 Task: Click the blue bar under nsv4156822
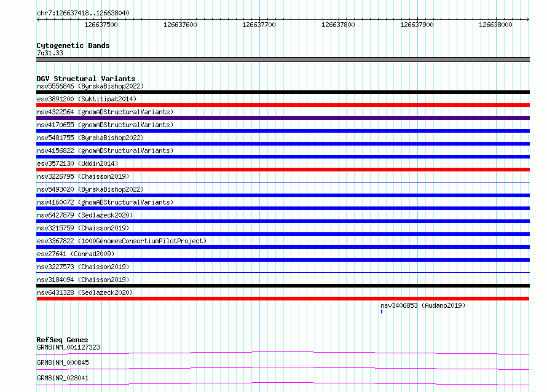point(283,157)
